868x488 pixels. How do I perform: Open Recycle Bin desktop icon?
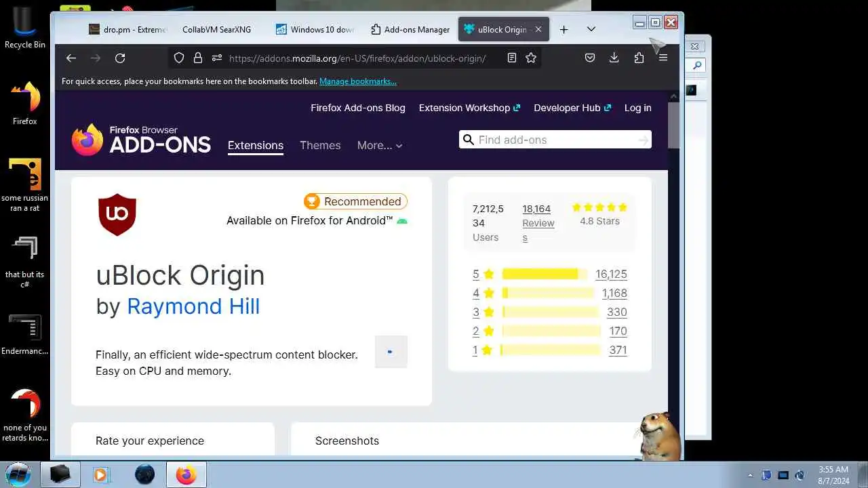pos(25,28)
